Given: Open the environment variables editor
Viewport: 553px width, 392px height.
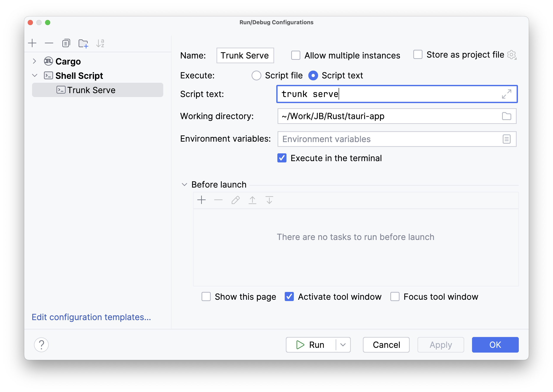Looking at the screenshot, I should coord(506,139).
